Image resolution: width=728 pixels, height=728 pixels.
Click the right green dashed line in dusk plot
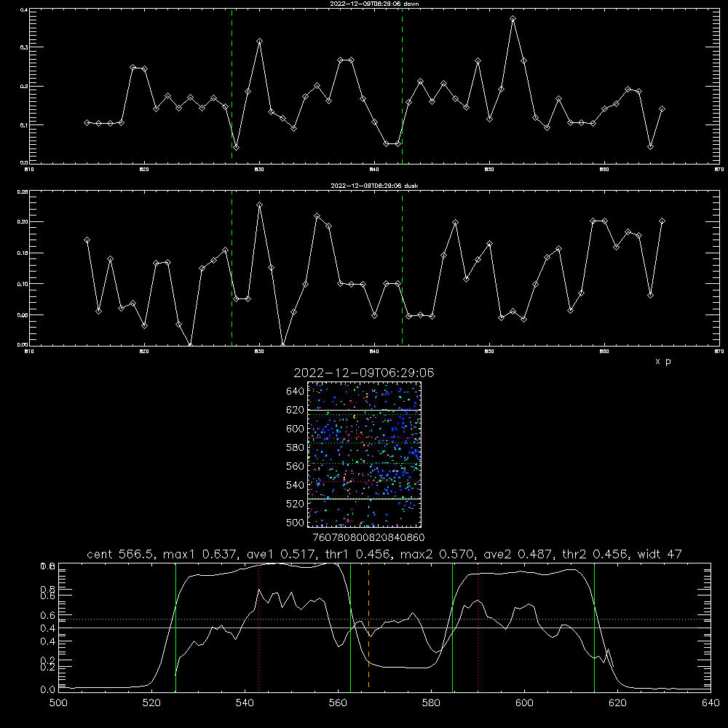402,268
